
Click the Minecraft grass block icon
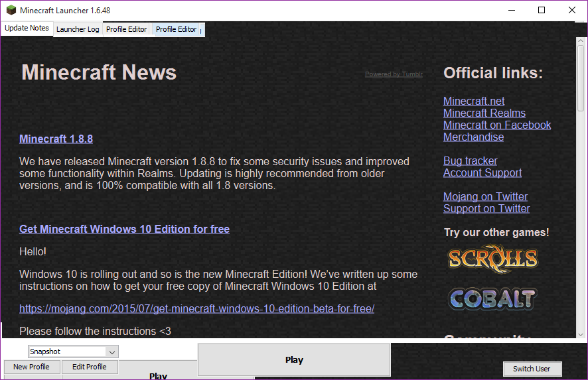tap(11, 10)
